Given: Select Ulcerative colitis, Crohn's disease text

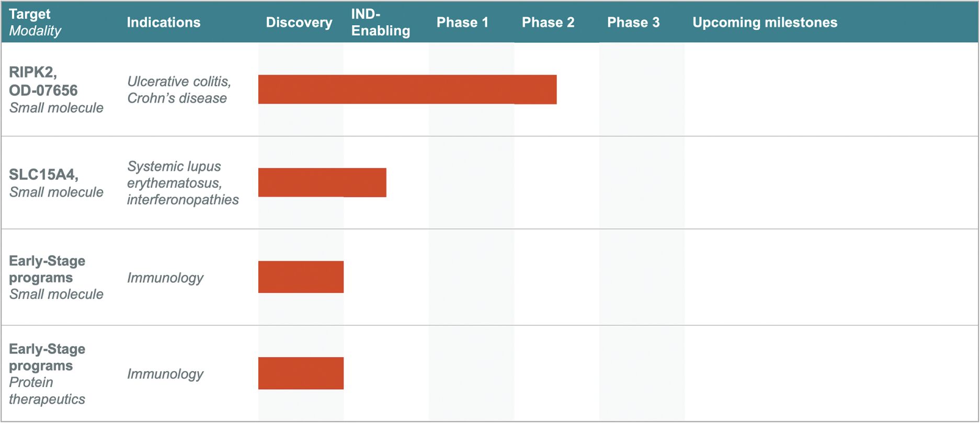Looking at the screenshot, I should click(179, 89).
